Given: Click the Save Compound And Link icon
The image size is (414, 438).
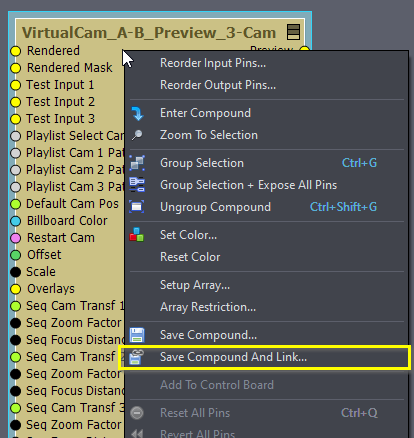Looking at the screenshot, I should pos(136,357).
